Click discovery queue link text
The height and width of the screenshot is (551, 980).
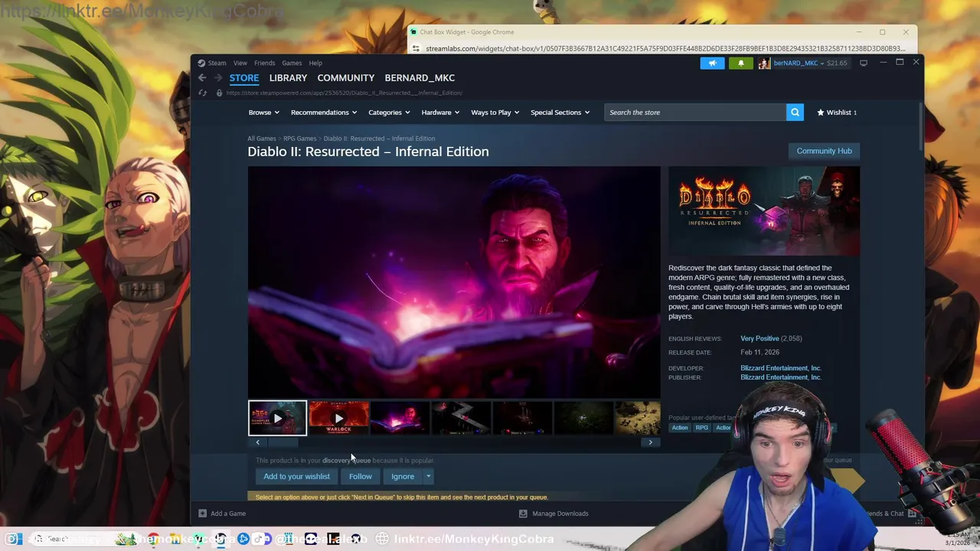pyautogui.click(x=346, y=461)
